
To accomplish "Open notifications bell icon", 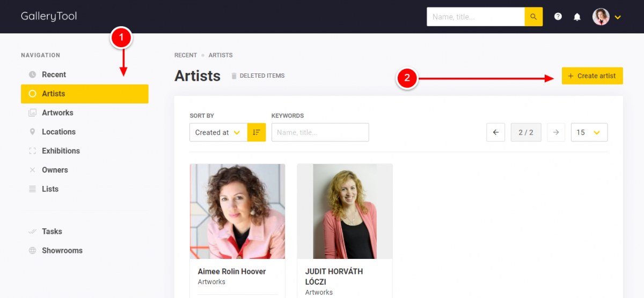I will [x=577, y=17].
